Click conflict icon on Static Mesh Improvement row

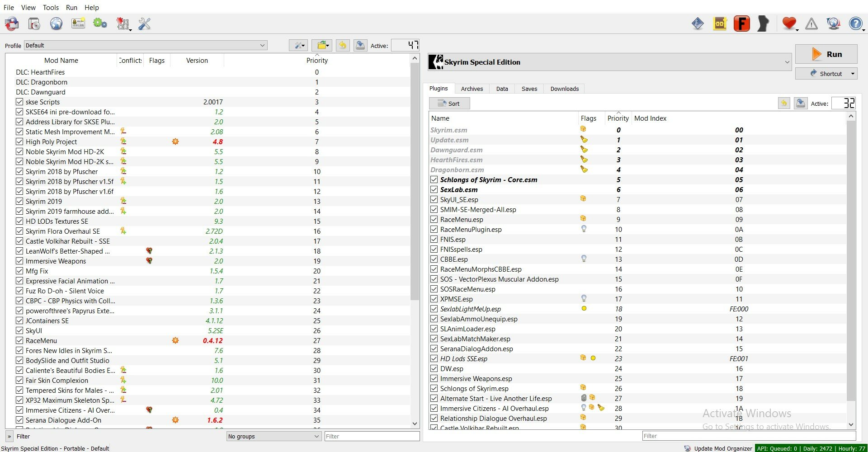[x=123, y=132]
